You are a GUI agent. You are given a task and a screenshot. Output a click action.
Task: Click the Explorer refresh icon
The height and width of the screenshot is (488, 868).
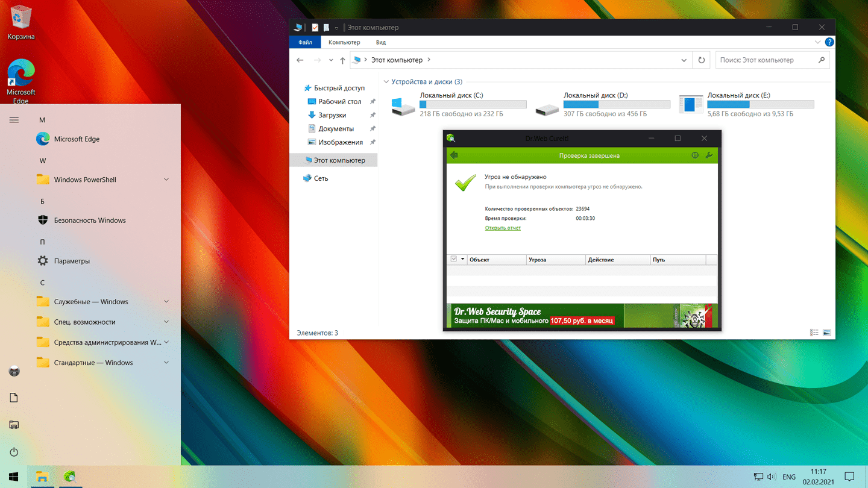click(x=701, y=60)
